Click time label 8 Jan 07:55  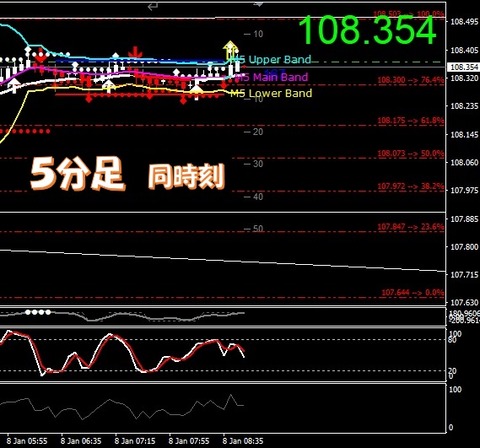(189, 441)
